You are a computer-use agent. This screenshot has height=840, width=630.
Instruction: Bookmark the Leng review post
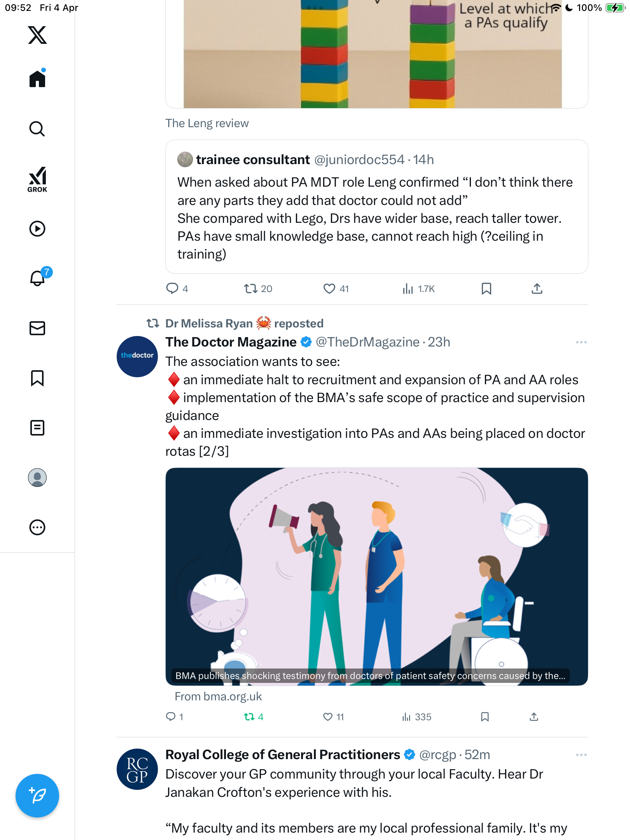click(486, 289)
